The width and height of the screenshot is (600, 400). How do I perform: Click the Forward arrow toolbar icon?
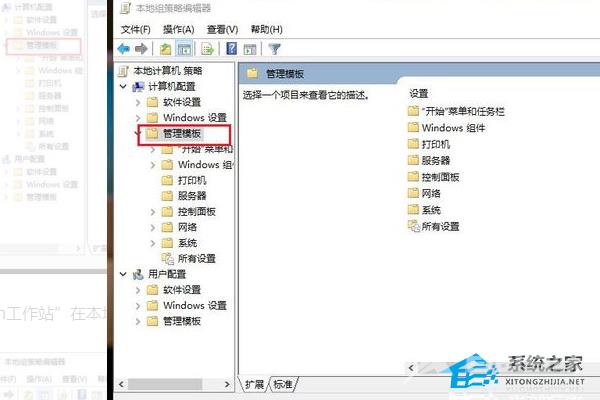[142, 49]
